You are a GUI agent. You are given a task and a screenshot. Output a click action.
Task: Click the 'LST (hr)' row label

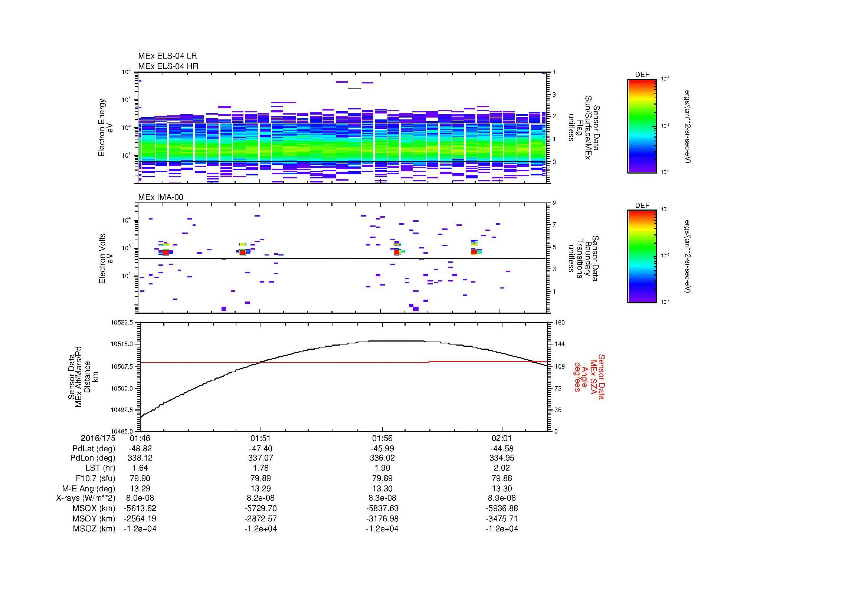[100, 468]
